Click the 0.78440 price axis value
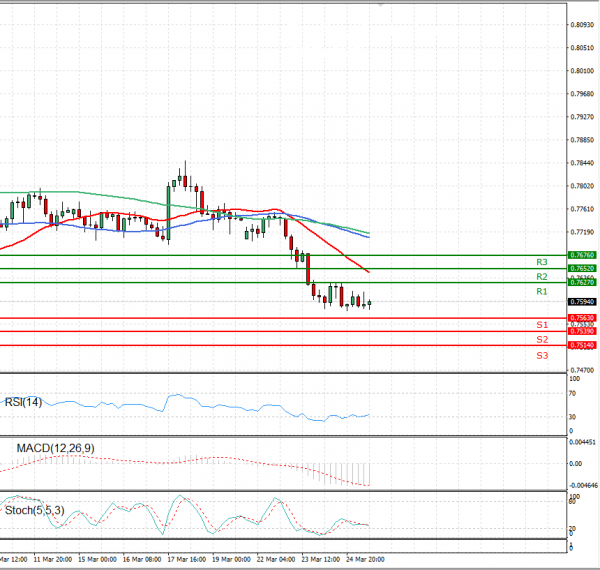Screen dimensions: 600x570 point(582,163)
